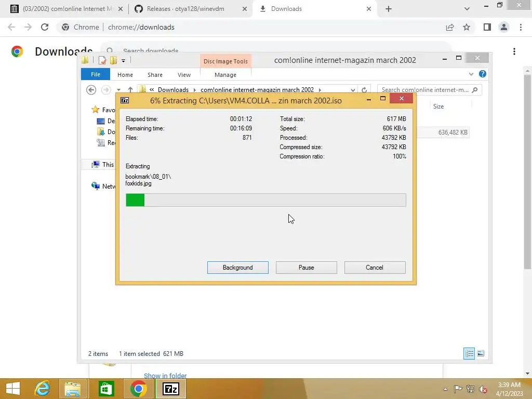Select Network in the navigation pane
The image size is (532, 399).
tap(103, 186)
